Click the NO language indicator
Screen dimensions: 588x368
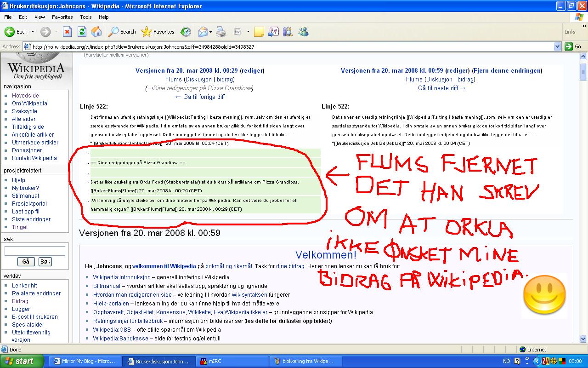click(507, 361)
